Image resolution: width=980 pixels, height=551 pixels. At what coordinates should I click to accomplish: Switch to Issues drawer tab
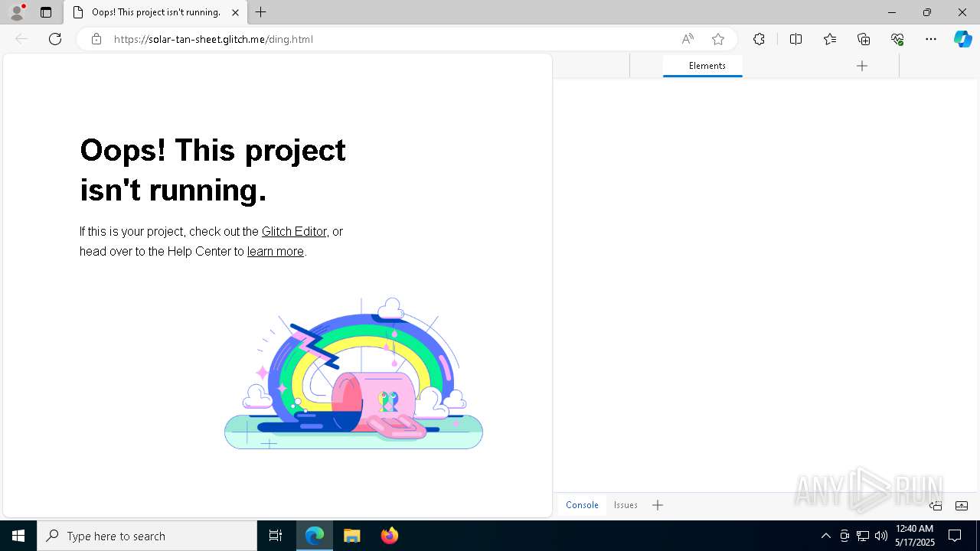point(626,505)
